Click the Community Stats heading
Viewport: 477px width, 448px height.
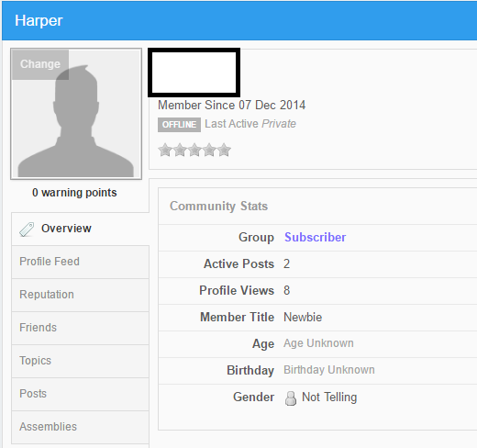coord(219,206)
